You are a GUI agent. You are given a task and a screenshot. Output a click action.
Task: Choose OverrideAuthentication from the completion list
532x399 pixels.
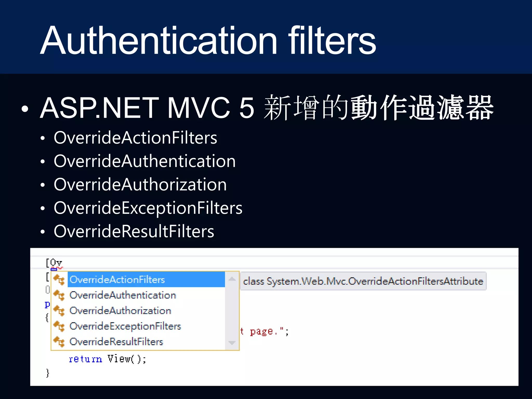[x=123, y=295]
